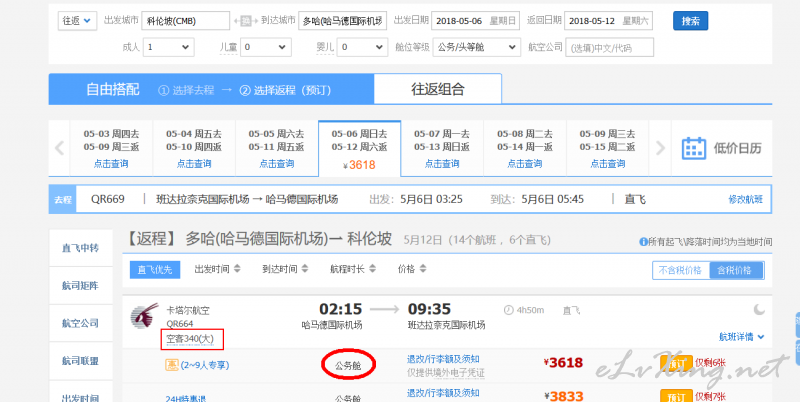
Task: Sort flights by 航程时长
Action: 353,269
